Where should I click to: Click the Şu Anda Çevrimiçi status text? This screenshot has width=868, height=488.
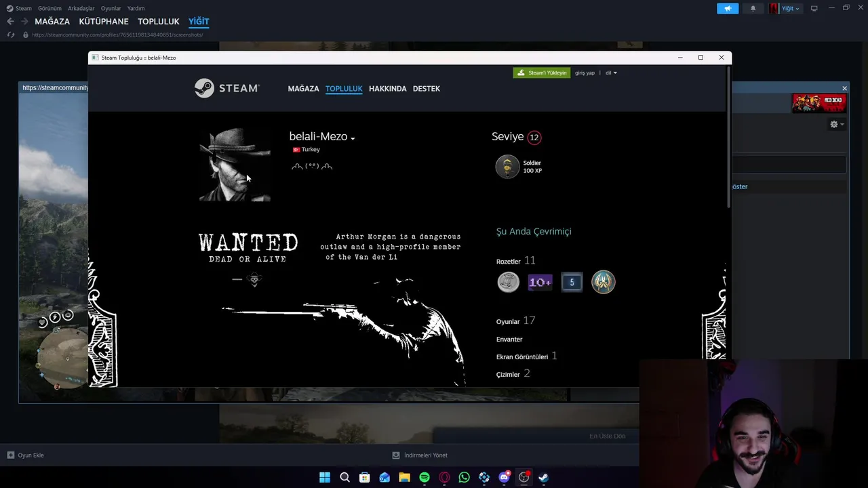534,232
